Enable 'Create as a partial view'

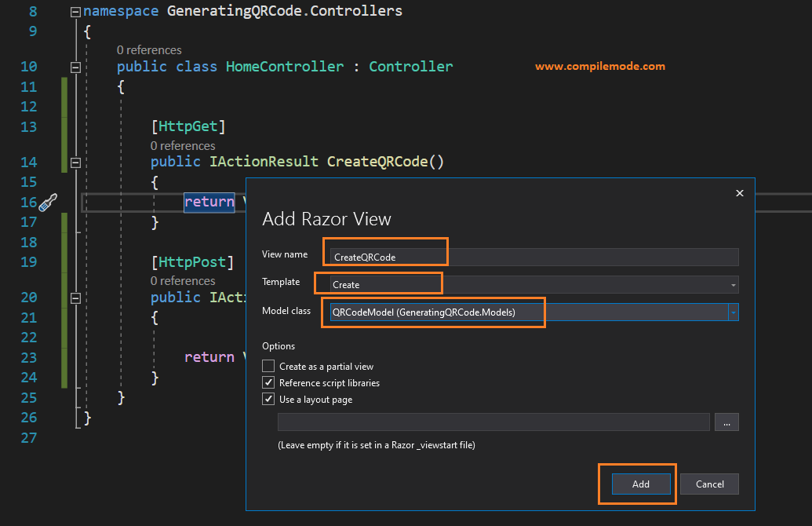(x=268, y=366)
